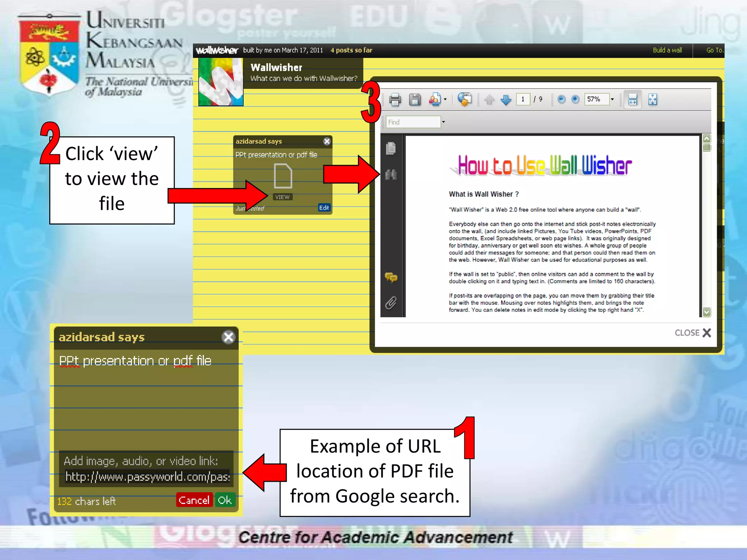Zoom in with the plus button

pos(575,99)
